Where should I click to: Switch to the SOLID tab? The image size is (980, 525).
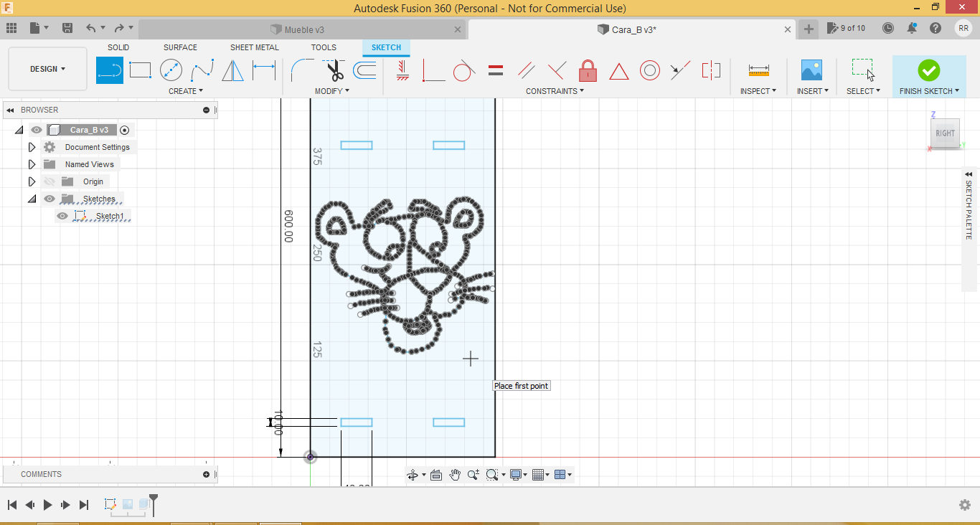[x=118, y=47]
